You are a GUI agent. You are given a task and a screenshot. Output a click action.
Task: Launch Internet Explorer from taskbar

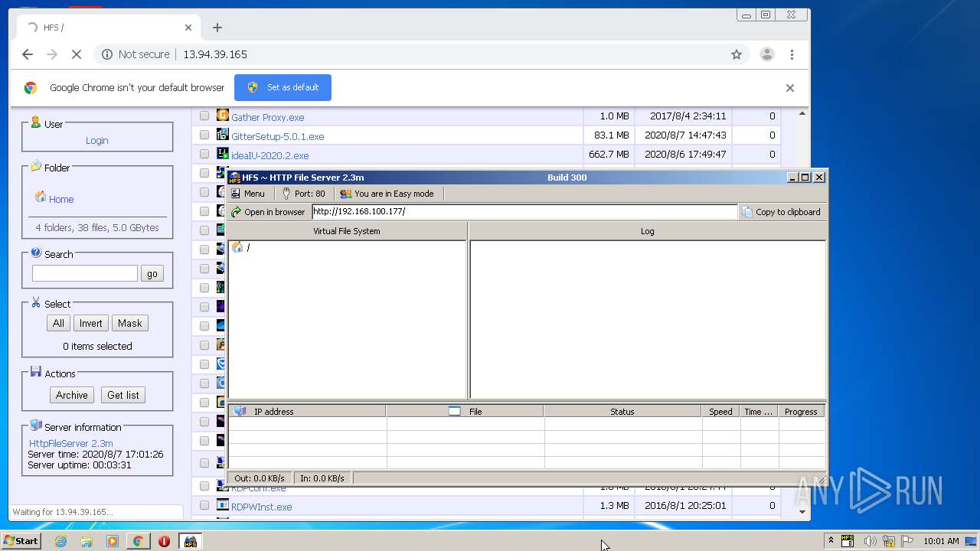coord(60,541)
